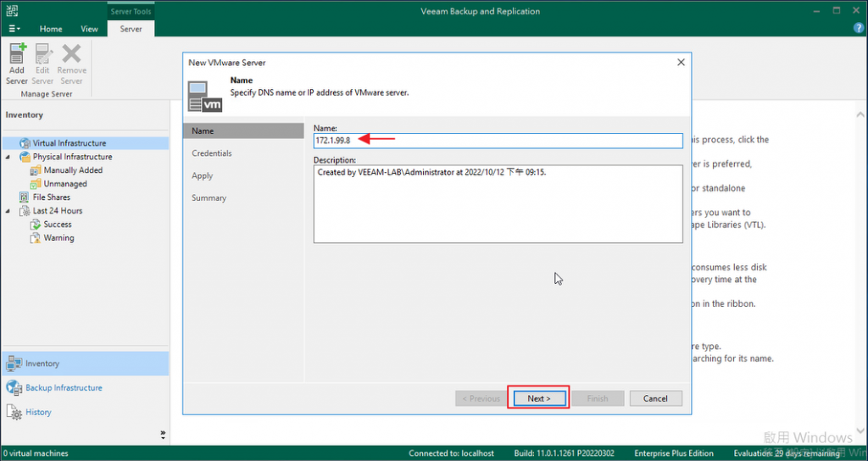Expand navigation pane options chevron
Screen dimensions: 868x461
coord(163,435)
